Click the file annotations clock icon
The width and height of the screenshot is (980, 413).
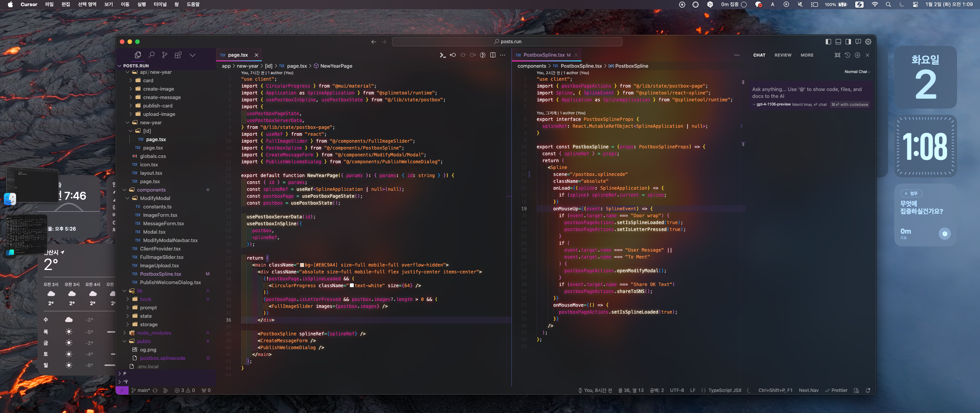coord(483,55)
